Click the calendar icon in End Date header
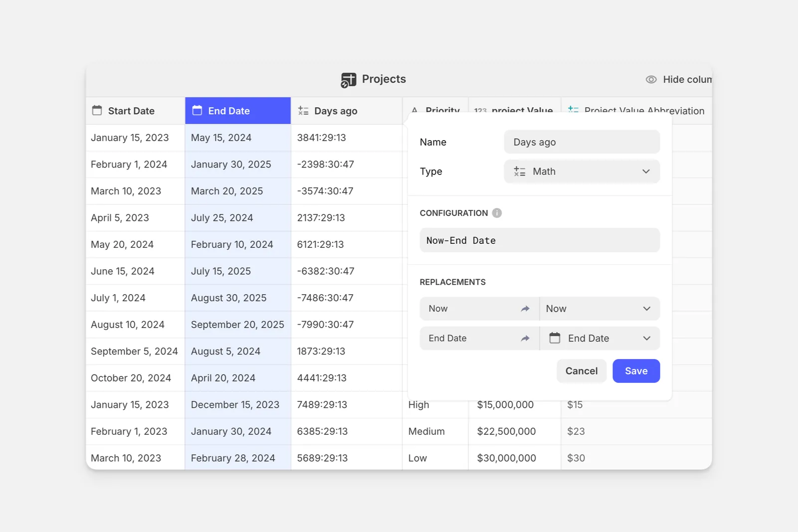The height and width of the screenshot is (532, 798). click(198, 110)
